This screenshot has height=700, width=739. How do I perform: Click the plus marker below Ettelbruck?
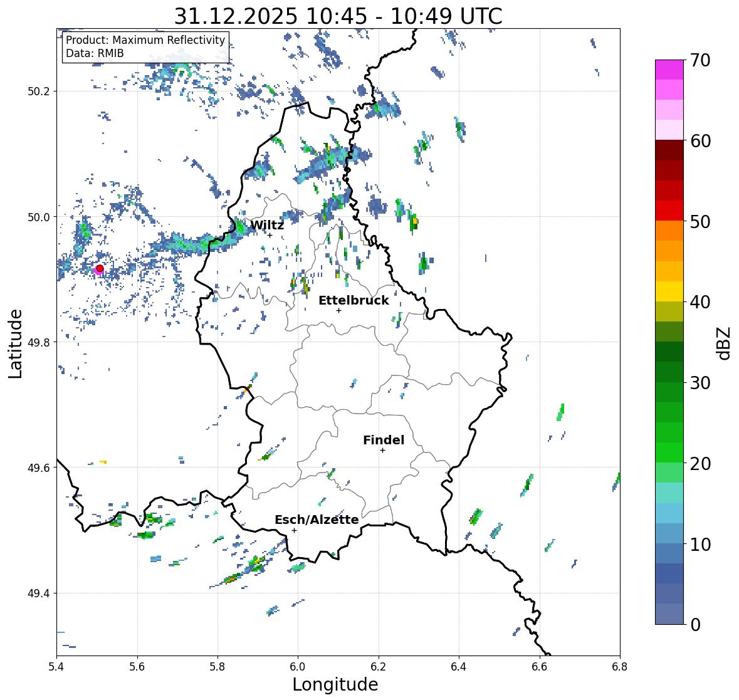tap(338, 310)
